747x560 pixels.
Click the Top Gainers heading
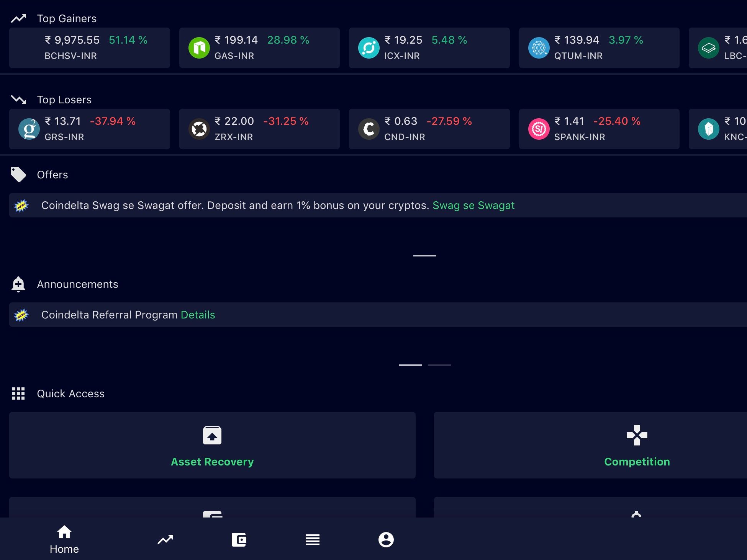[67, 18]
